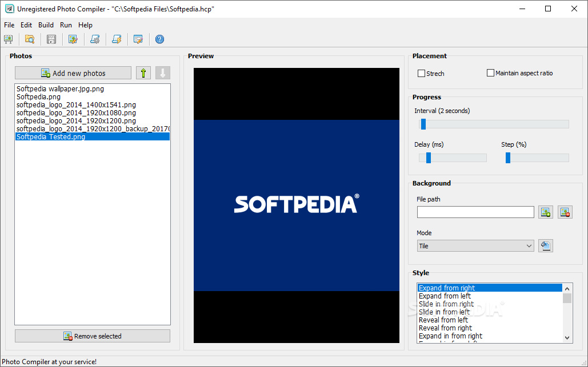Click the Softpedia preview image
This screenshot has height=367, width=588.
pos(296,205)
